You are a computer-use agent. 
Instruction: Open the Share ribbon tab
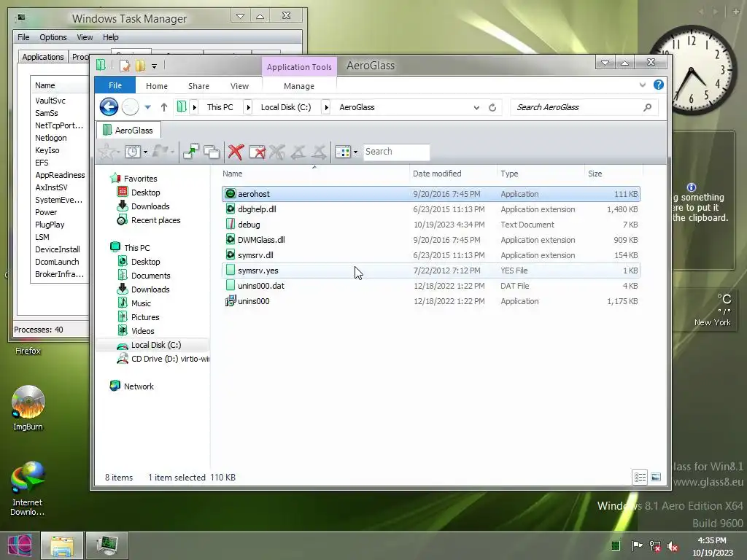pos(198,86)
